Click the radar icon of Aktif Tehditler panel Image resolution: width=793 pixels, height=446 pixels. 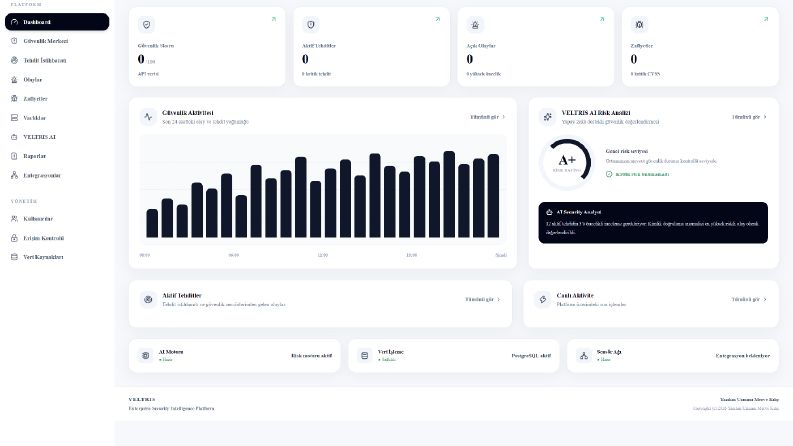coord(148,299)
